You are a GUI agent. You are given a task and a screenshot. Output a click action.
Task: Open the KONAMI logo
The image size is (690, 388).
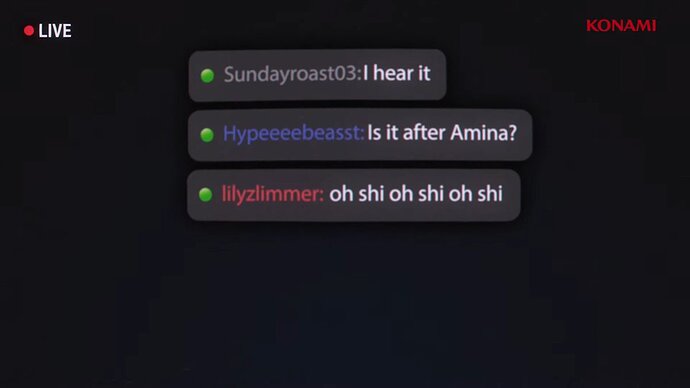621,26
